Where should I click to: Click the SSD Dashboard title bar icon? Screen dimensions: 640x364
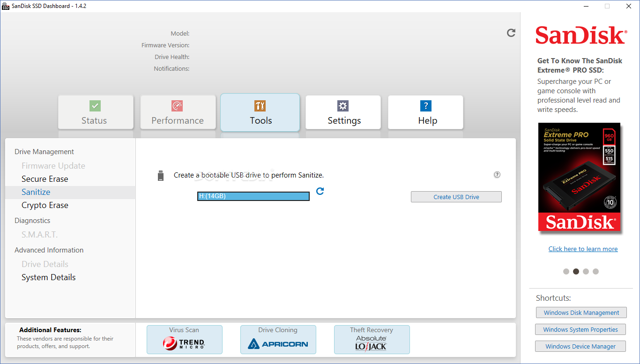point(6,6)
